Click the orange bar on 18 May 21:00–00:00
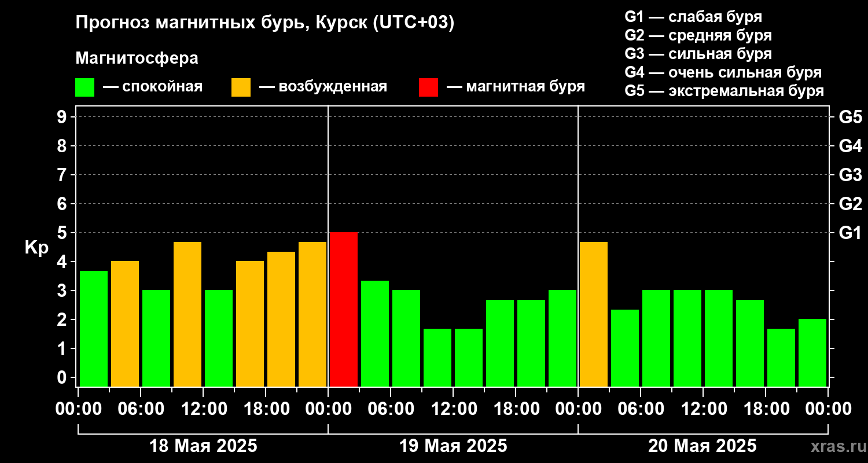Image resolution: width=868 pixels, height=463 pixels. [x=312, y=314]
